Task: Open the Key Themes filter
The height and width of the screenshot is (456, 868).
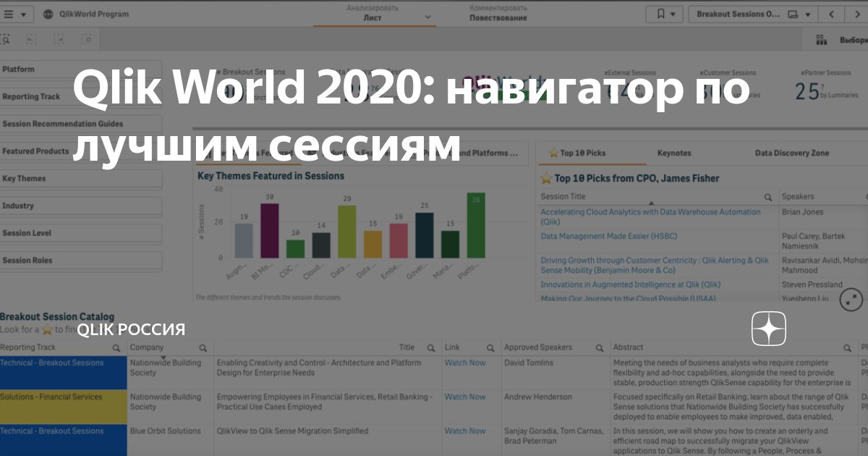Action: pyautogui.click(x=80, y=179)
